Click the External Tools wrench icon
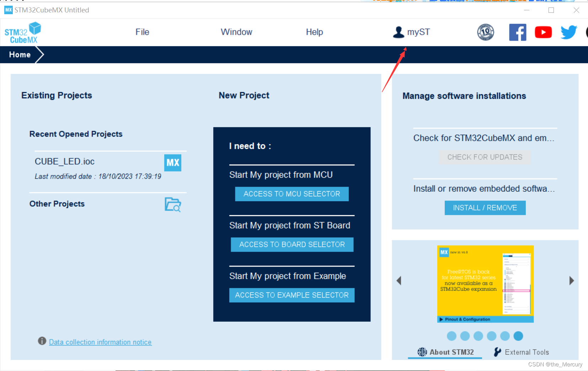The height and width of the screenshot is (371, 588). coord(497,352)
